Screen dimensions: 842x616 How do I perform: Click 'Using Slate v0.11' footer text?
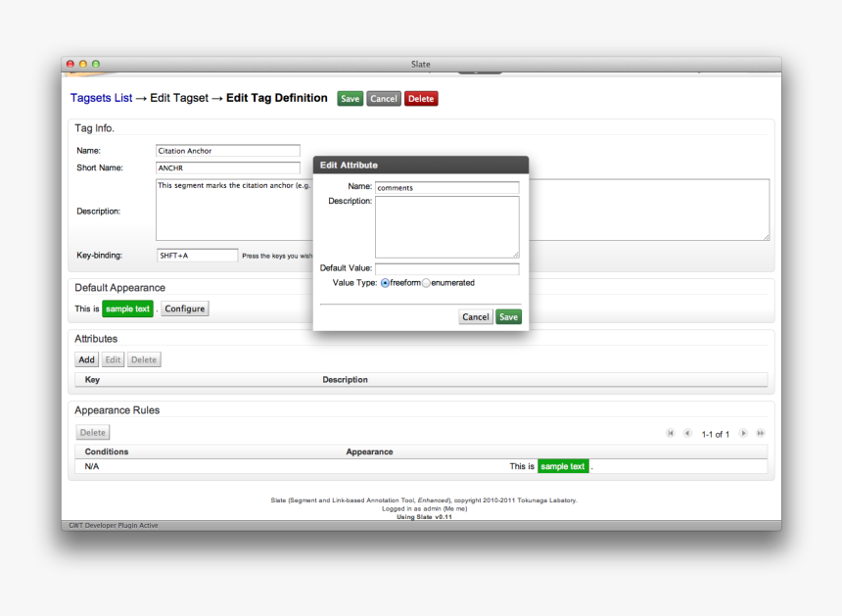click(x=424, y=517)
